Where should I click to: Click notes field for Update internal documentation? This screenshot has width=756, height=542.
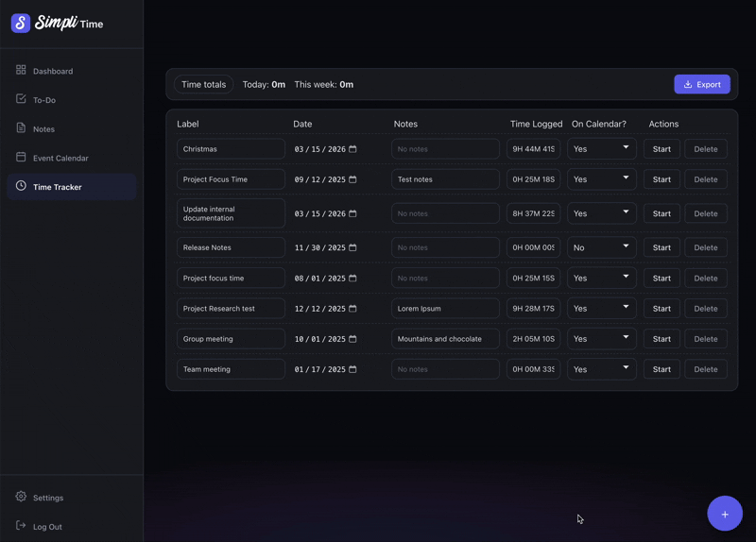point(445,213)
